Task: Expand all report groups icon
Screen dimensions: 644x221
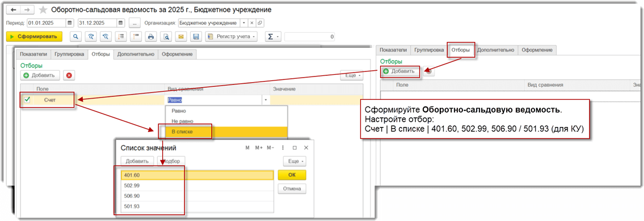Action: (136, 36)
